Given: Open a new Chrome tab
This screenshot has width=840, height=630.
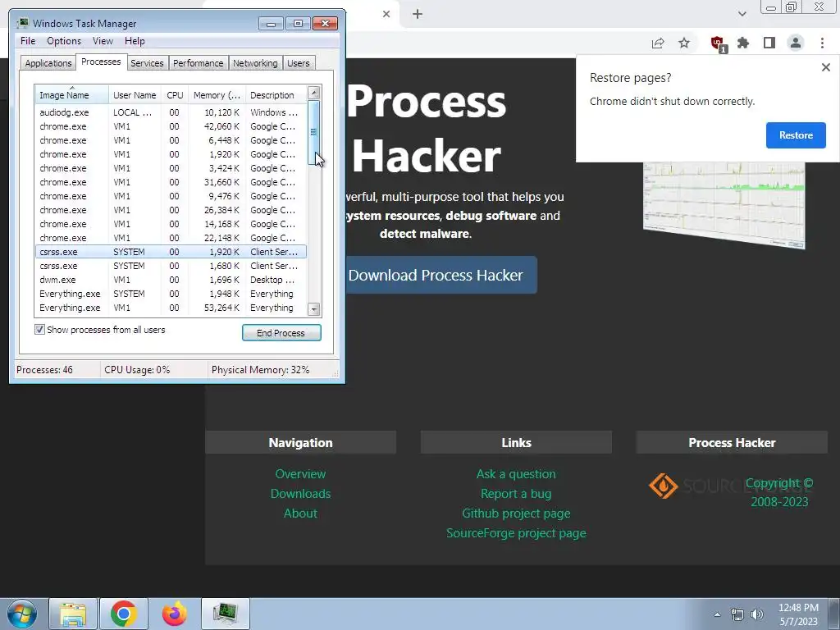Looking at the screenshot, I should tap(418, 15).
